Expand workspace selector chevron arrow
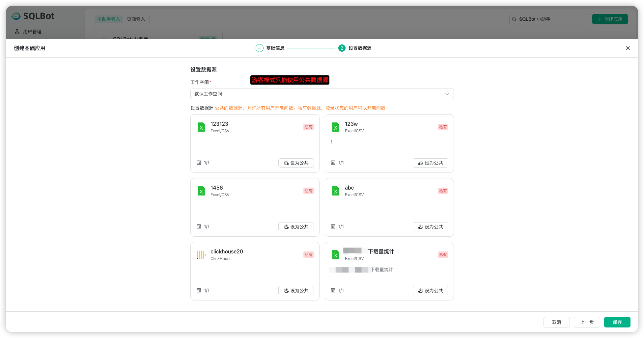The width and height of the screenshot is (644, 338). pyautogui.click(x=447, y=94)
